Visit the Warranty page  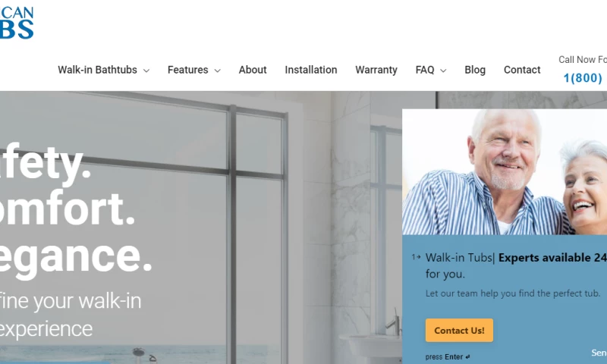376,70
